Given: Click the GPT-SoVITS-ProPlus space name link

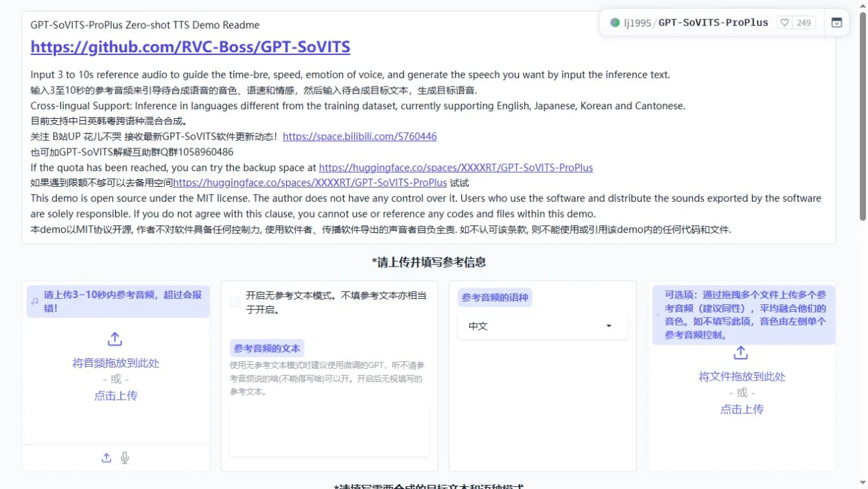Looking at the screenshot, I should coord(714,23).
